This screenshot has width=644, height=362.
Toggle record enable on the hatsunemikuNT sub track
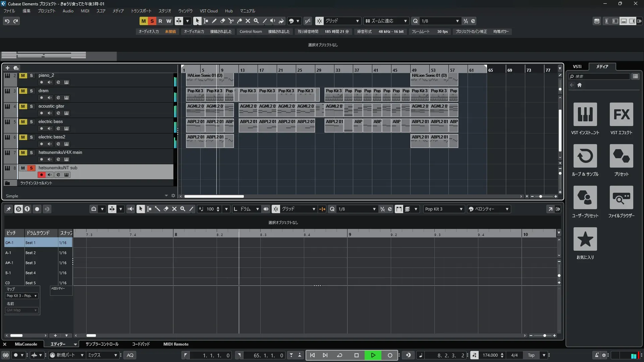[41, 175]
